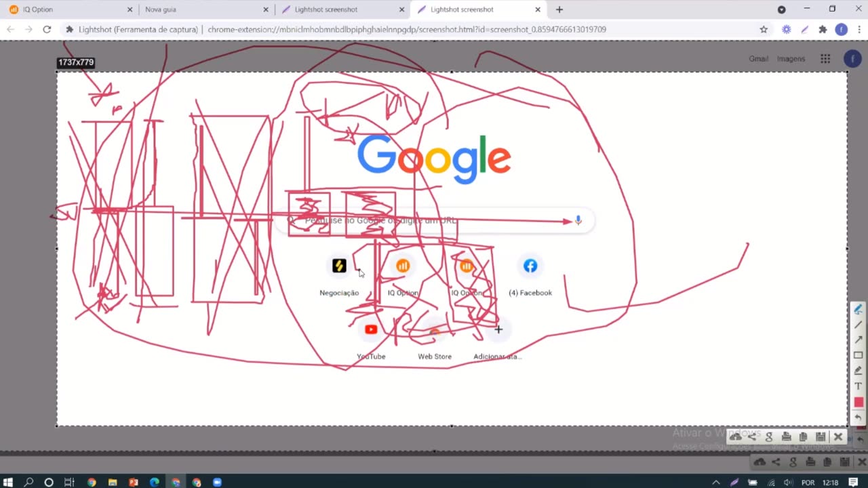The height and width of the screenshot is (488, 868).
Task: Open the Windows notification center
Action: [x=853, y=483]
